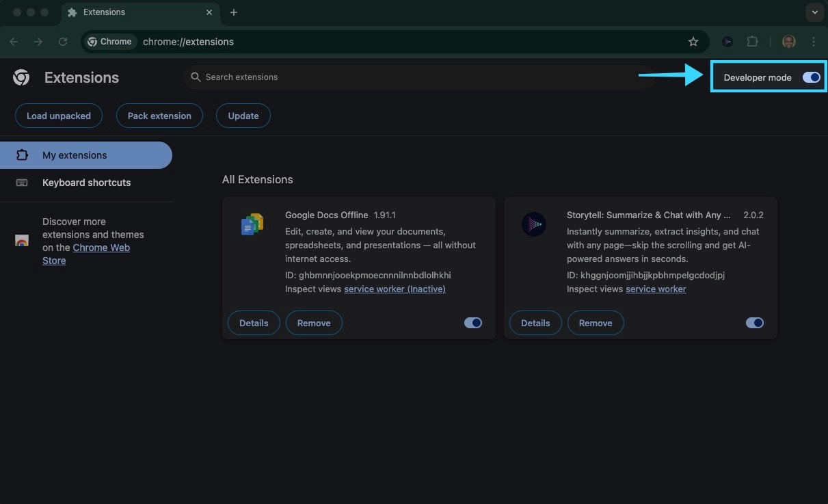The width and height of the screenshot is (828, 504).
Task: Open Details for Google Docs Offline
Action: 254,323
